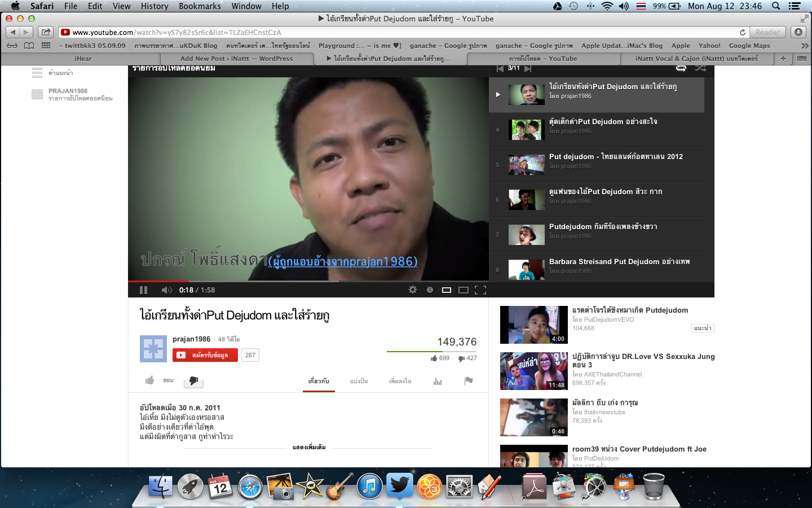Open the video player settings gear
Viewport: 812px width, 508px height.
coord(413,290)
